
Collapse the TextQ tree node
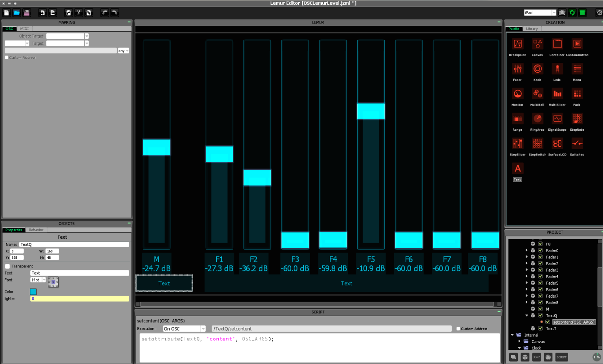[x=527, y=315]
